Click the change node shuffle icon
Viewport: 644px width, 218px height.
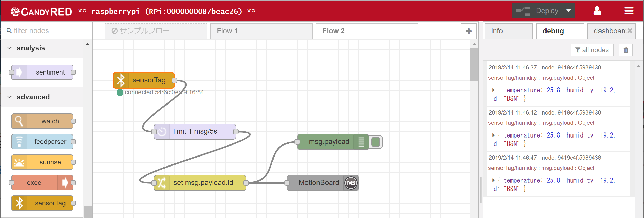(162, 183)
